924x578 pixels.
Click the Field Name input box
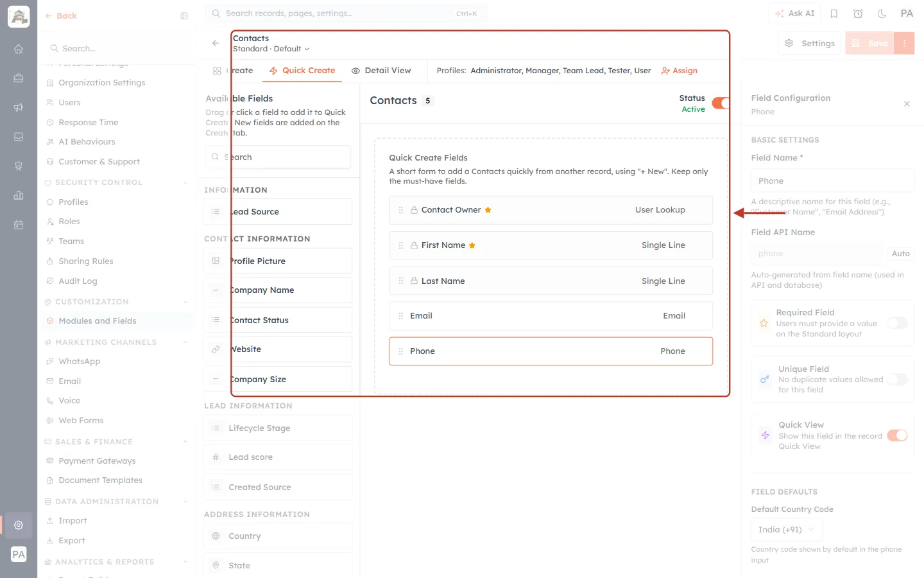tap(832, 181)
